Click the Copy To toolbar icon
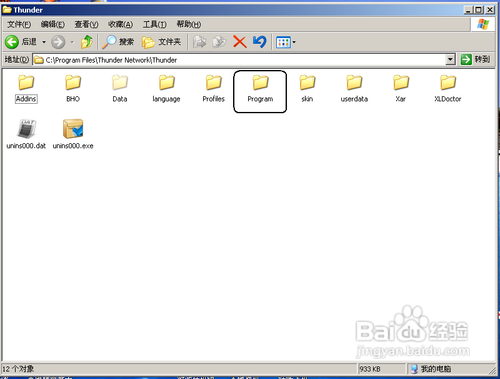Viewport: 500px width, 379px height. click(220, 42)
